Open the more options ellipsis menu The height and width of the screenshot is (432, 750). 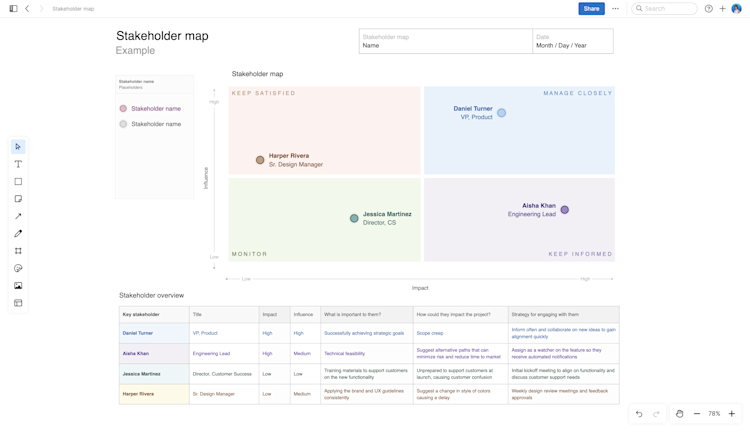616,9
